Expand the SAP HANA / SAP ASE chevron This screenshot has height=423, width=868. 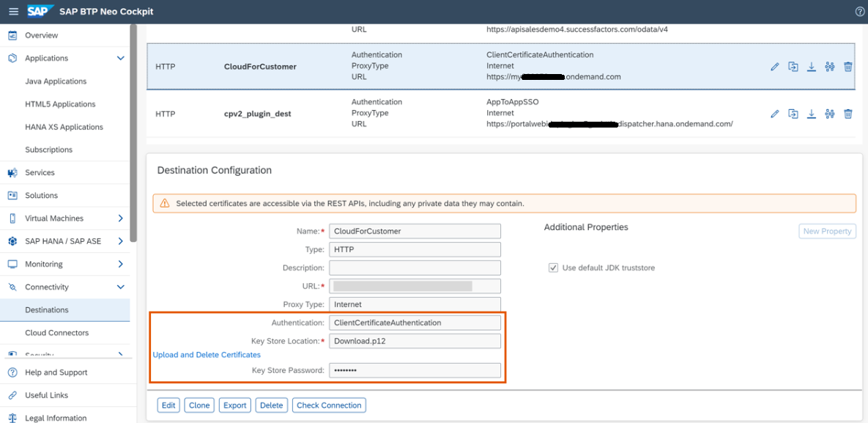121,242
